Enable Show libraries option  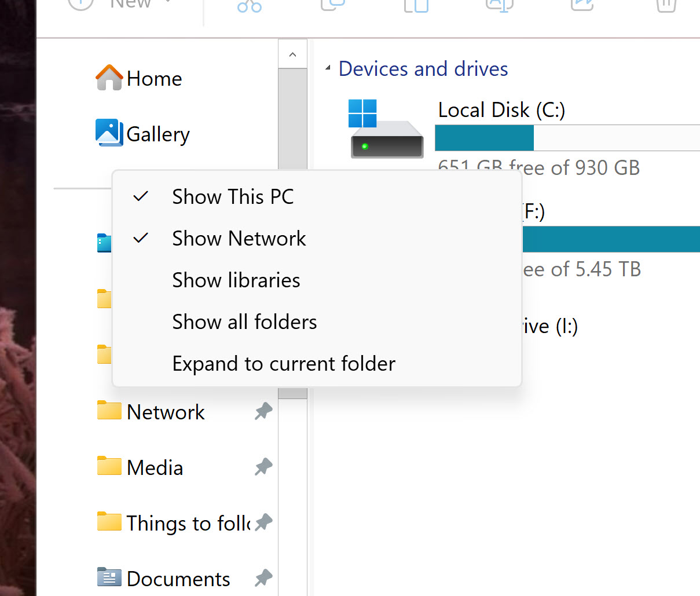(x=236, y=280)
